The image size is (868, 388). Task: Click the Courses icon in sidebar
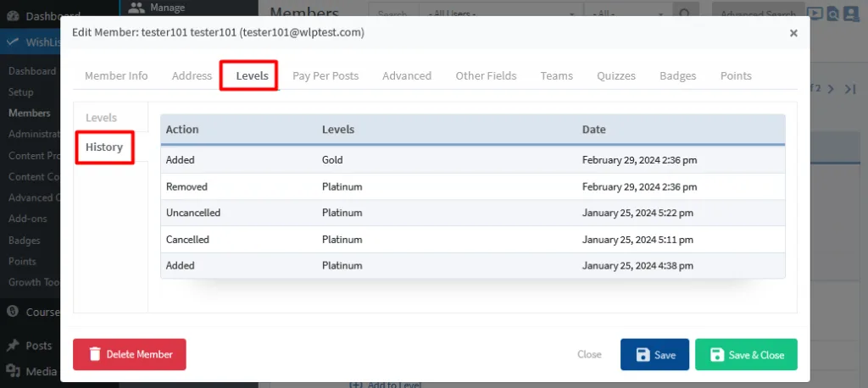coord(13,311)
